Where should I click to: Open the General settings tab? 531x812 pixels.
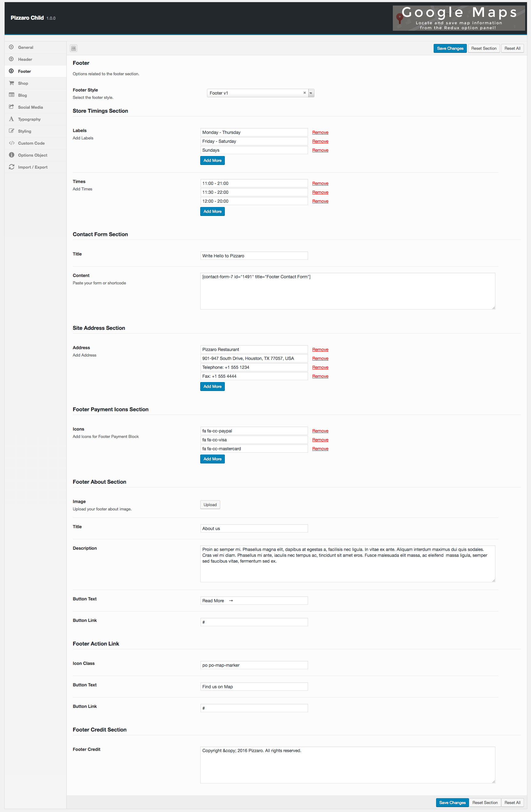(x=36, y=47)
